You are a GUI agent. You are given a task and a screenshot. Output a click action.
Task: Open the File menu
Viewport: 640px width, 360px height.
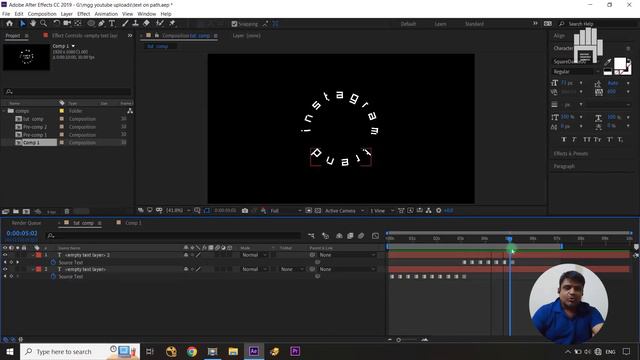[6, 14]
